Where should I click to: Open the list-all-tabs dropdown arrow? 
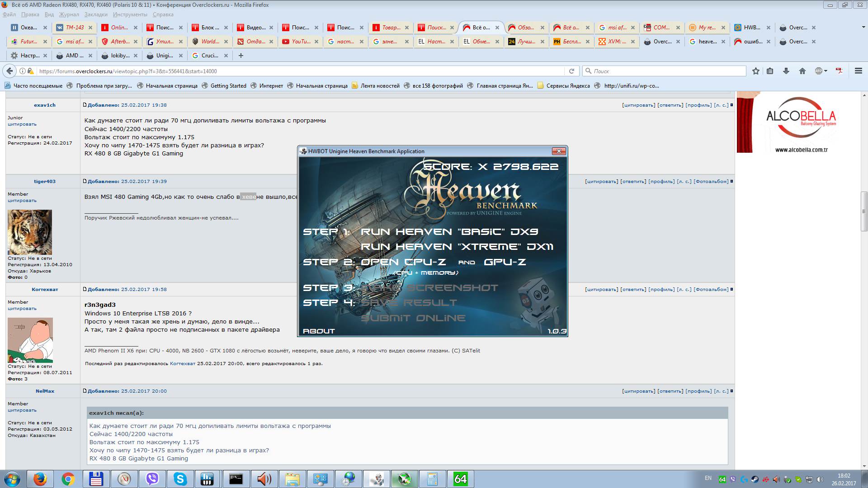pos(863,28)
